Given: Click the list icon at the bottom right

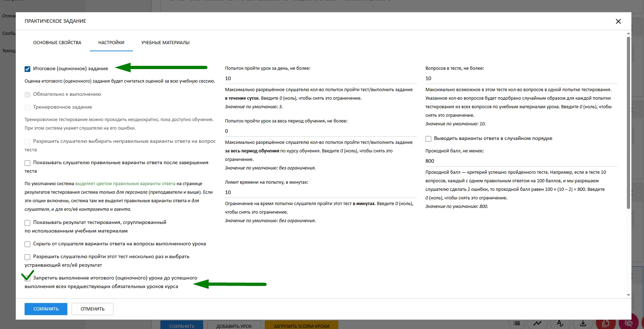Looking at the screenshot, I should (516, 323).
